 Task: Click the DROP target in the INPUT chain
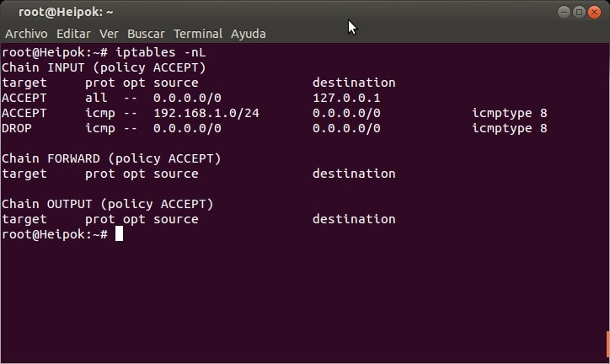[17, 128]
